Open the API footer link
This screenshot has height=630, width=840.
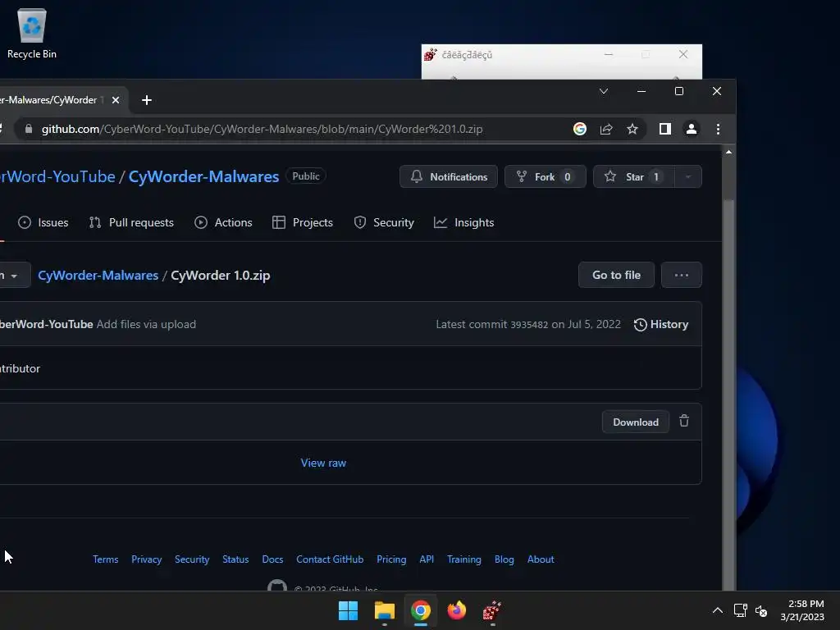[427, 559]
